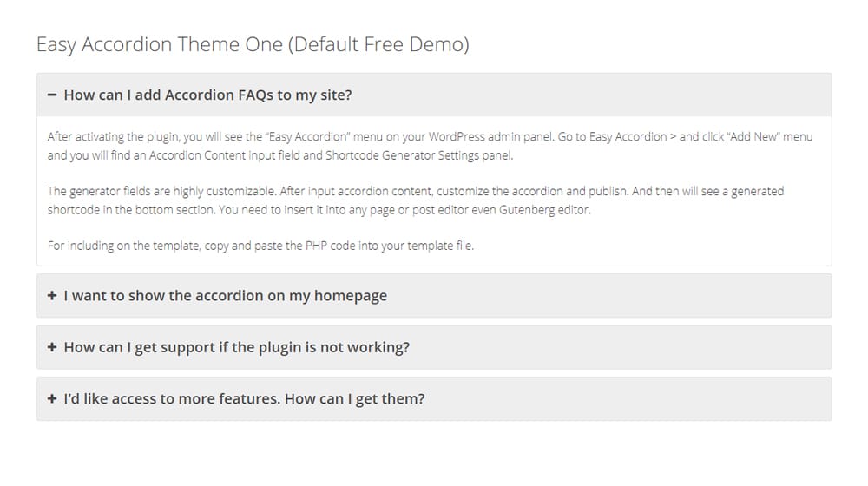The width and height of the screenshot is (868, 486).
Task: Click plus icon beside homepage accordion question
Action: coord(52,296)
